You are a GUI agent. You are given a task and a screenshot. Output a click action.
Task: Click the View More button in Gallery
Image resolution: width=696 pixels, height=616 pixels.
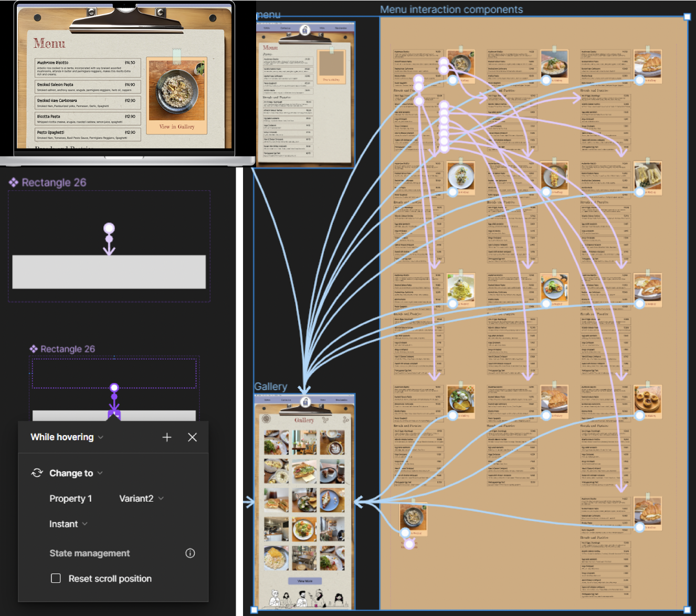304,581
